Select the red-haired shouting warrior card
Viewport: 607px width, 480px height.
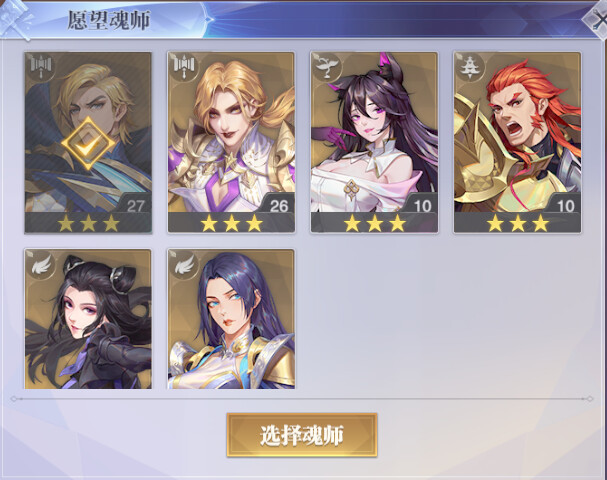518,142
